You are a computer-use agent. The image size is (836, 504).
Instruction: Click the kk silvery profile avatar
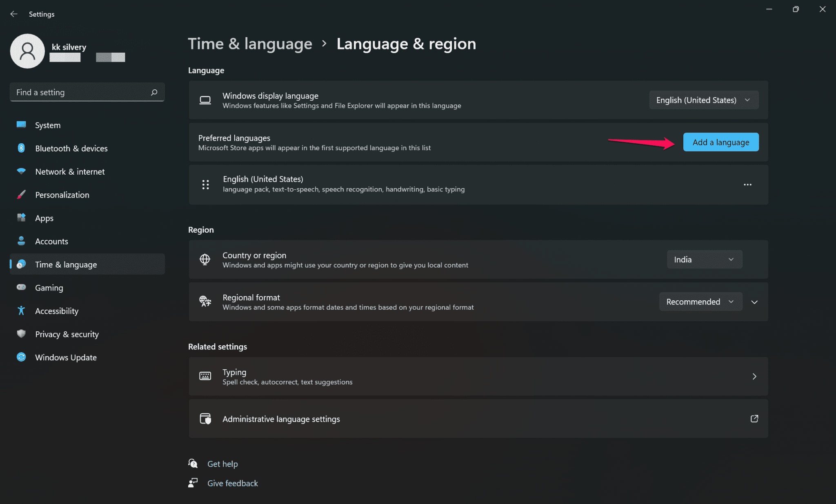pyautogui.click(x=27, y=51)
